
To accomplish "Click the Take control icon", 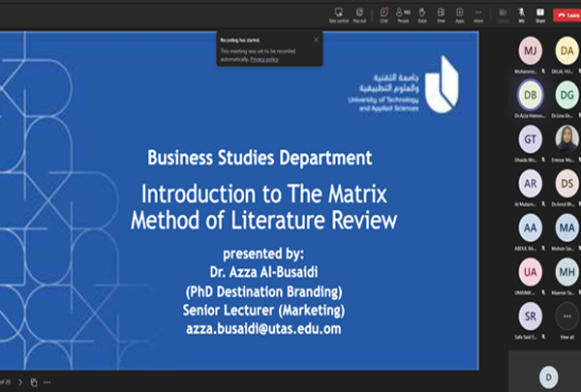I will [339, 14].
